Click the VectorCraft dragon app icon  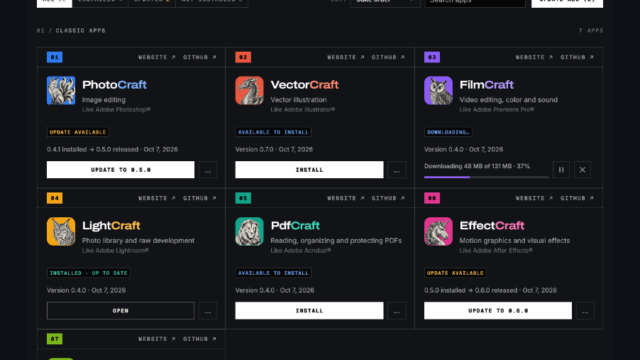click(x=249, y=90)
